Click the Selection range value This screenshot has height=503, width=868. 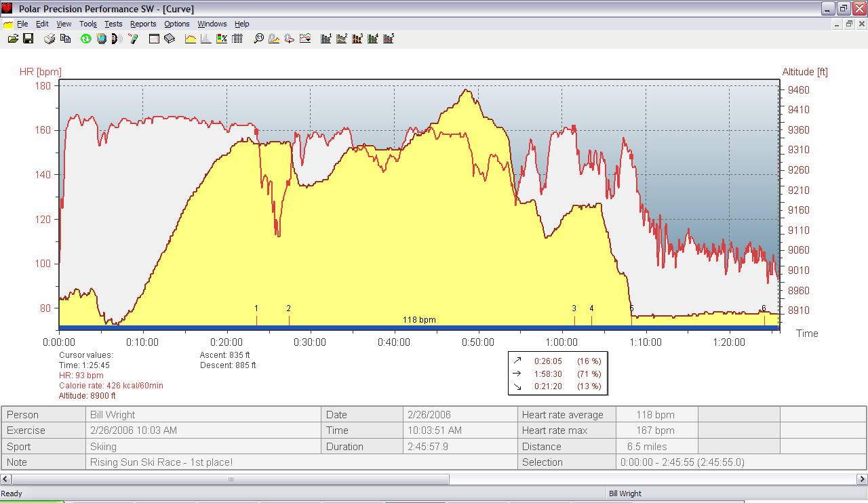pos(682,462)
